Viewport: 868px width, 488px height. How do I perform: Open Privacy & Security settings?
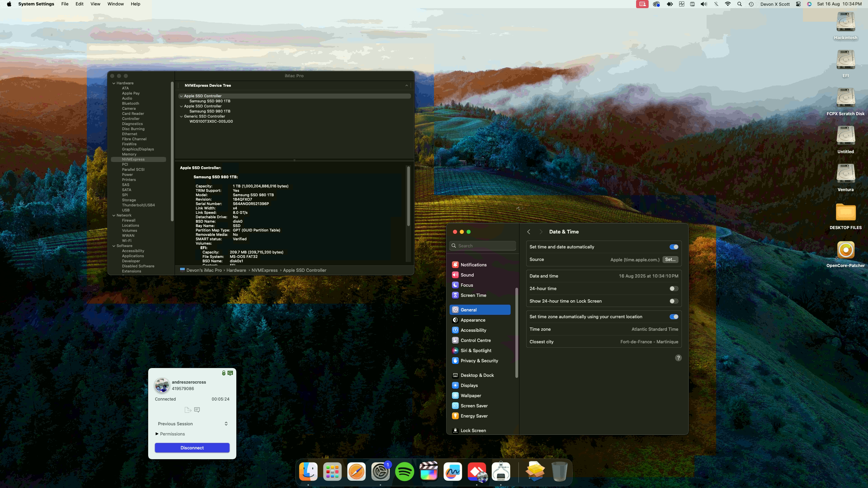click(x=480, y=361)
